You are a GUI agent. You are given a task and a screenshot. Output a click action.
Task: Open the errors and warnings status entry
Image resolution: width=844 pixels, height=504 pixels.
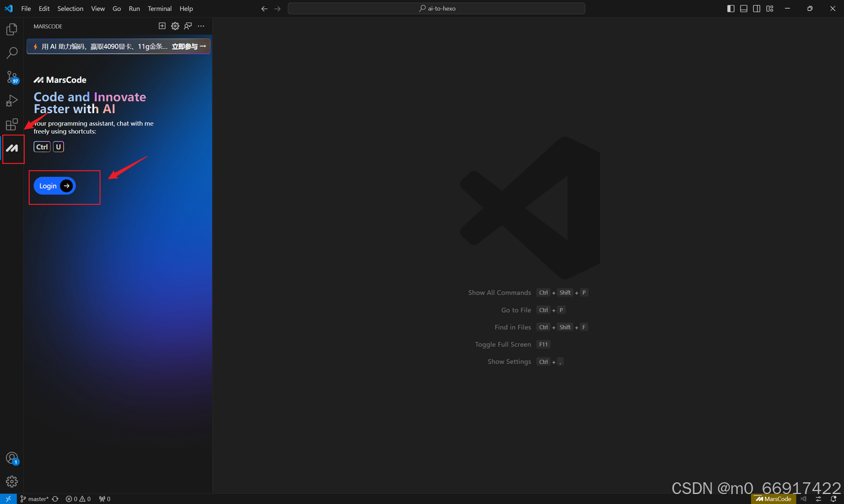[x=79, y=499]
